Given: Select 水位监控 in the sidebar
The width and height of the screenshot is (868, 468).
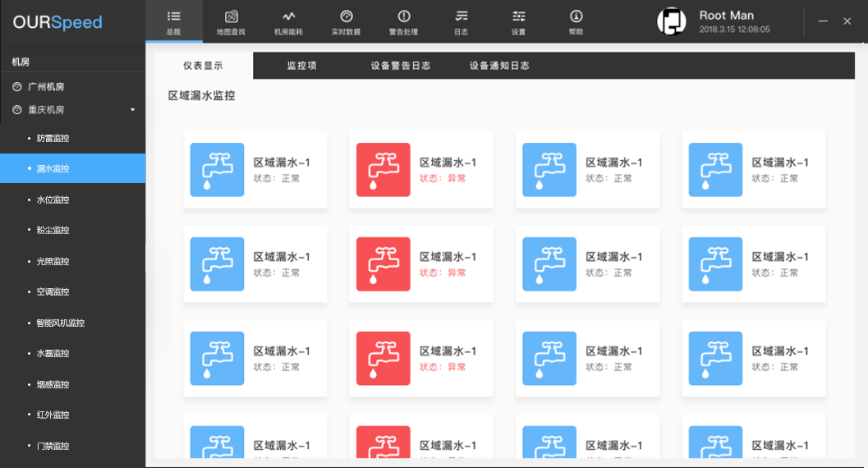Looking at the screenshot, I should [x=53, y=200].
